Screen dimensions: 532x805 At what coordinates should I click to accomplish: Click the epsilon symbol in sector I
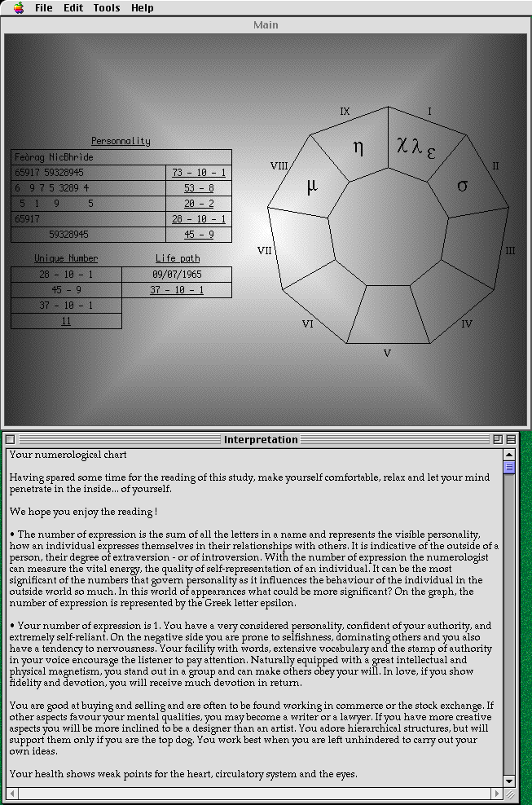coord(431,152)
